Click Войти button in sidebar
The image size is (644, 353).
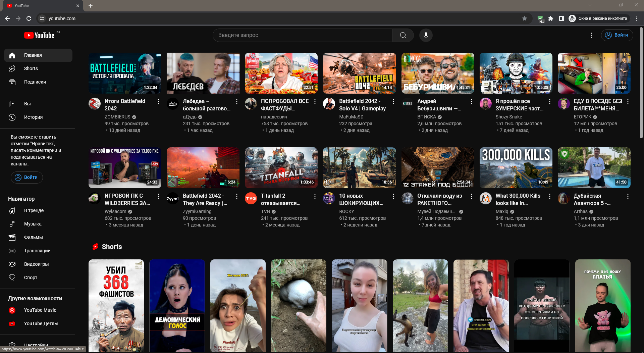coord(26,178)
